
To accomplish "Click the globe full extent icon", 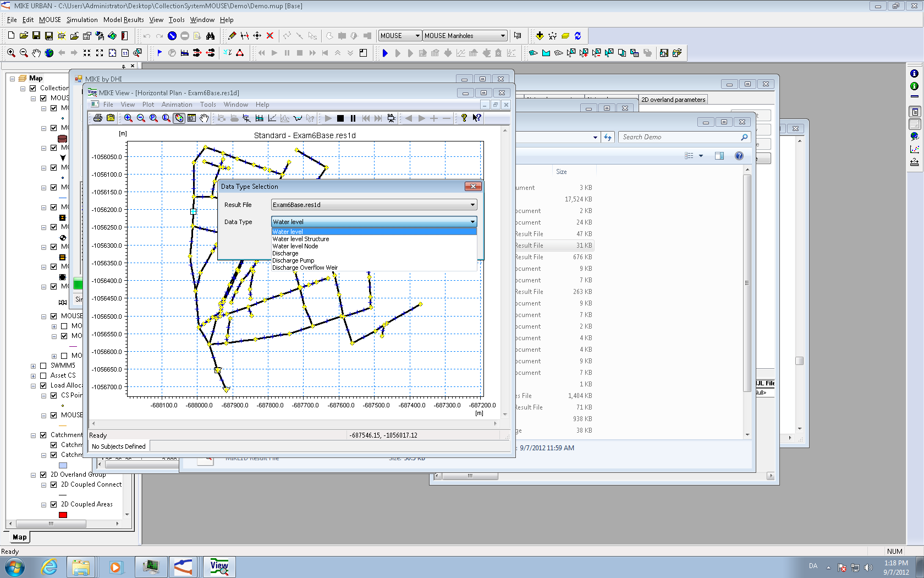I will click(x=49, y=53).
